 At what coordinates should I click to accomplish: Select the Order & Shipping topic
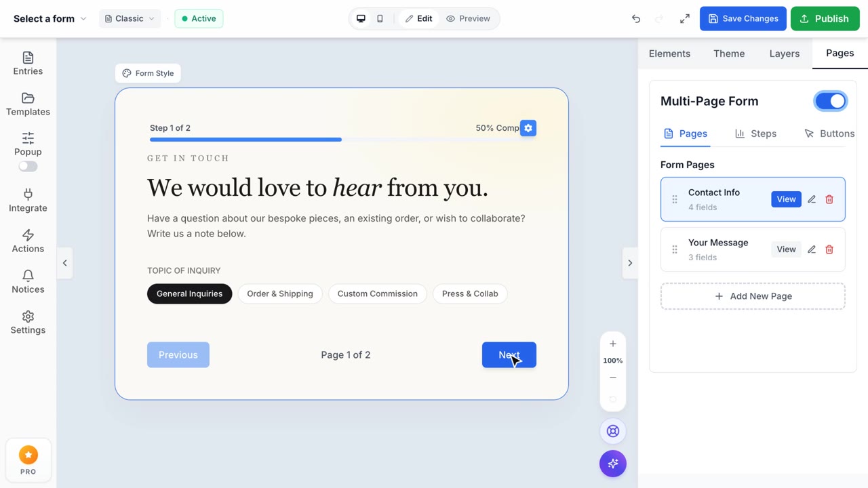click(x=280, y=293)
